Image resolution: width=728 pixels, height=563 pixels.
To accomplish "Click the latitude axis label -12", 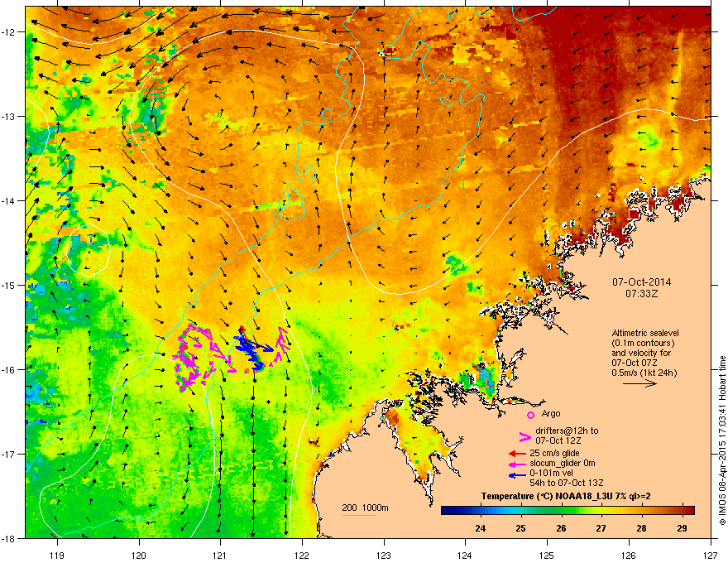I will (8, 31).
